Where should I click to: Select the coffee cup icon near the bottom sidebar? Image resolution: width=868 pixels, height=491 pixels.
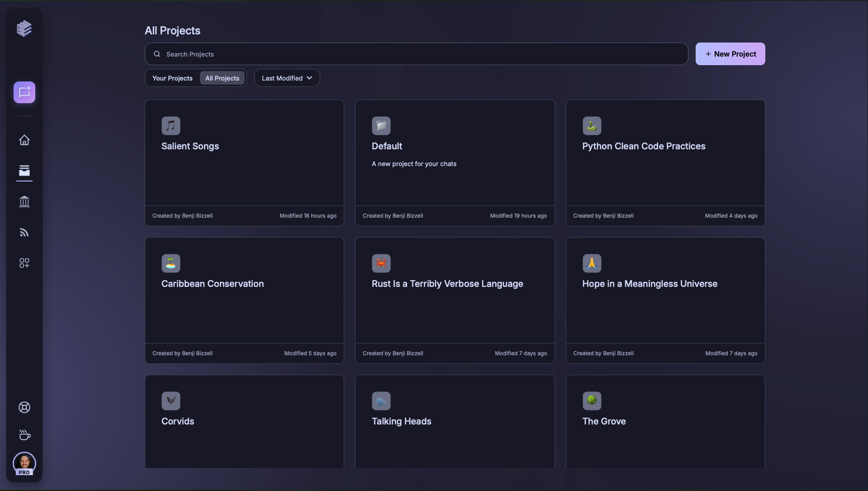coord(24,435)
